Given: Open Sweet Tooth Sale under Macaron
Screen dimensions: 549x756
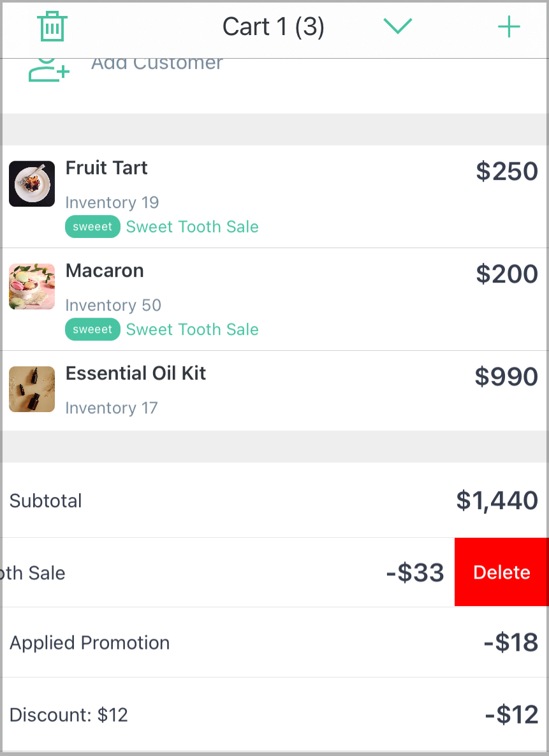Looking at the screenshot, I should 193,329.
